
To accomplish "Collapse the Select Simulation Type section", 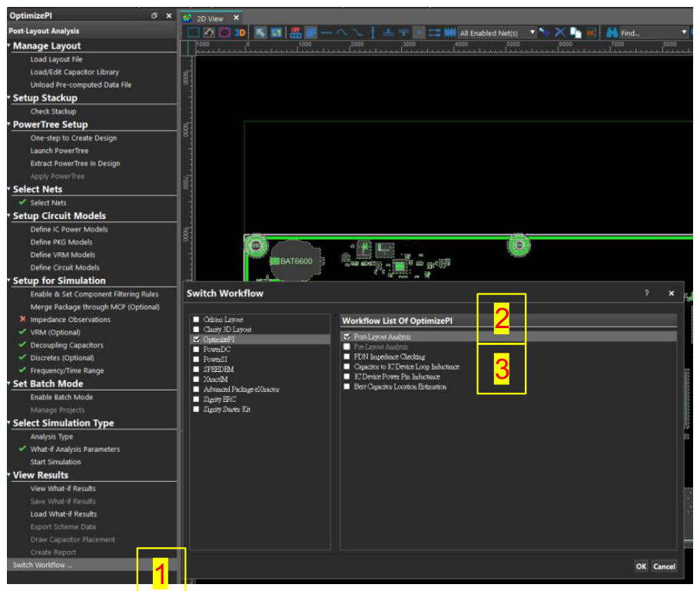I will pos(9,423).
